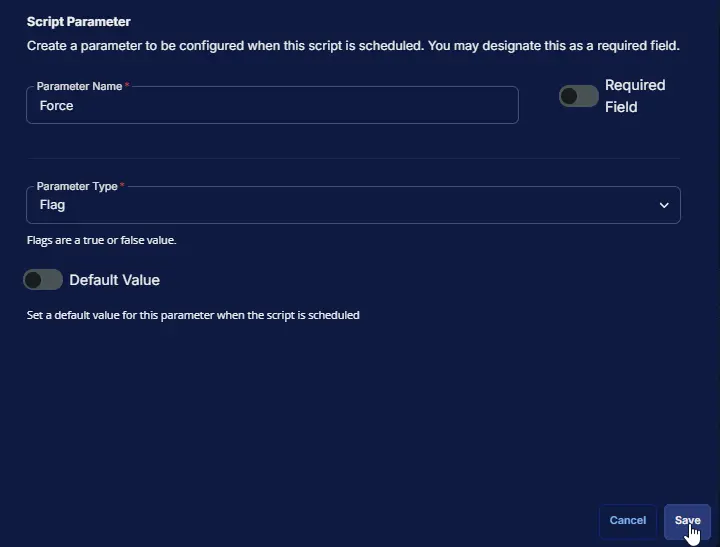Click the Parameter Name floating label

pyautogui.click(x=79, y=87)
